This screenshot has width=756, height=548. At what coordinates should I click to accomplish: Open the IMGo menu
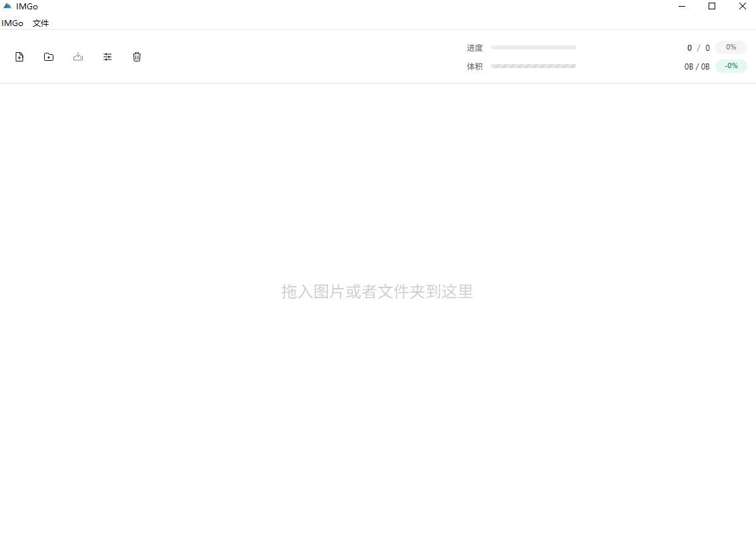pos(12,23)
